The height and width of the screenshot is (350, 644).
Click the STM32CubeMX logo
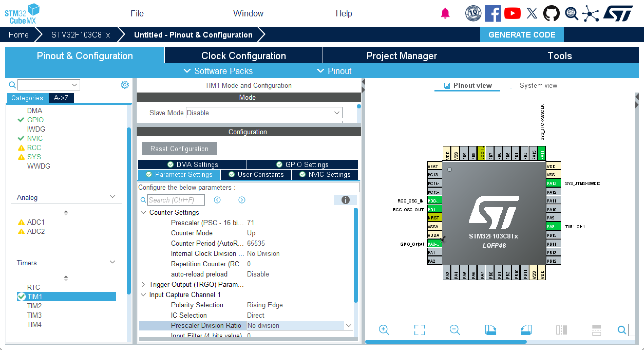coord(22,13)
